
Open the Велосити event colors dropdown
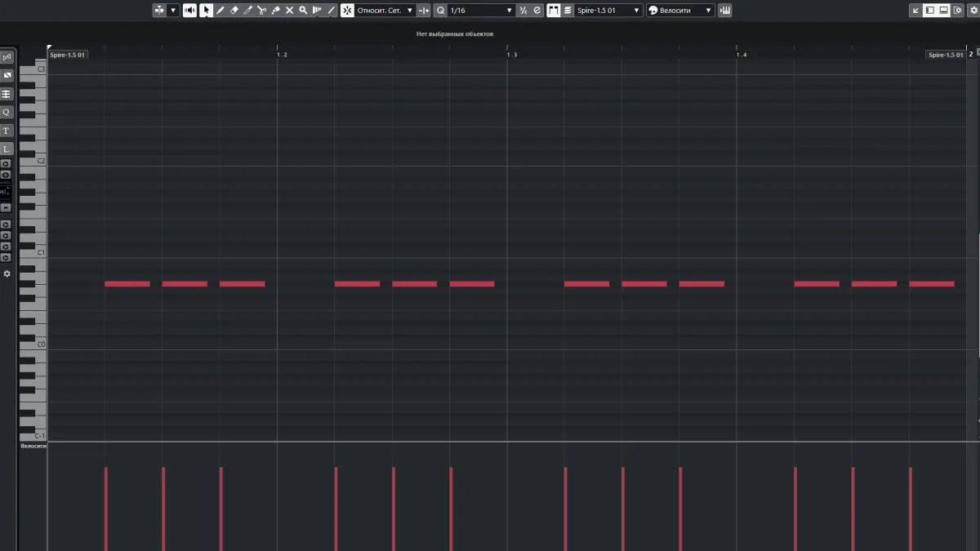(x=687, y=11)
